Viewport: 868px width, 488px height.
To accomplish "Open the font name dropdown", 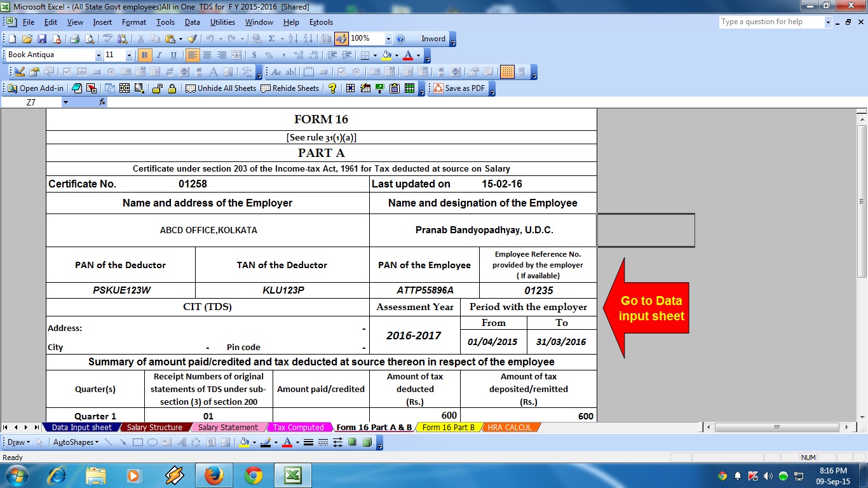I will click(98, 55).
